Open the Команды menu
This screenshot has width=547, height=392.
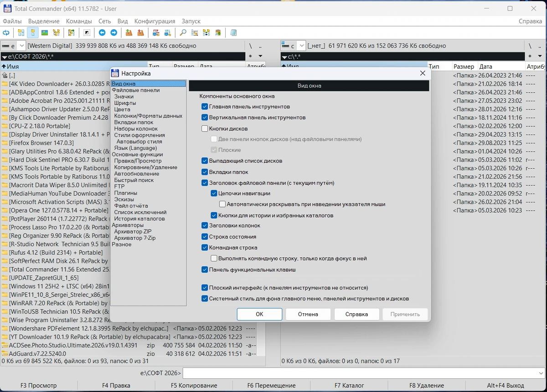79,21
